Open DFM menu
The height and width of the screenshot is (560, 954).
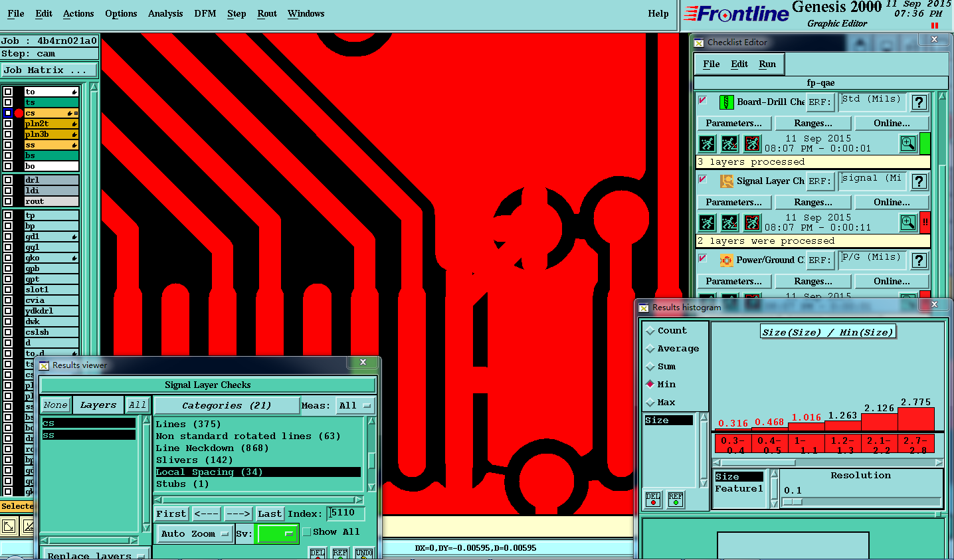click(205, 13)
